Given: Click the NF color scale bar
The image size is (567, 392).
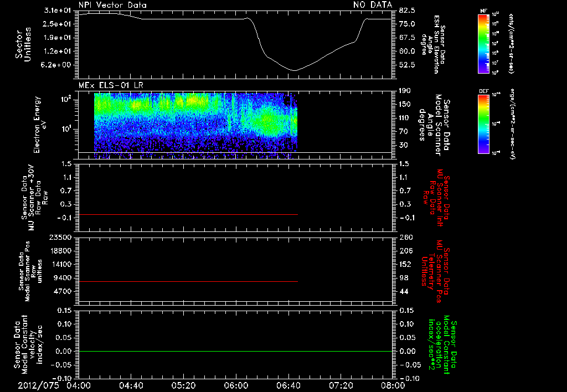Looking at the screenshot, I should coord(483,43).
